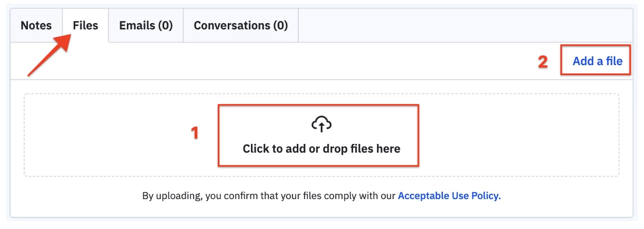The width and height of the screenshot is (644, 229).
Task: Click the red number 2 annotation
Action: tap(542, 62)
